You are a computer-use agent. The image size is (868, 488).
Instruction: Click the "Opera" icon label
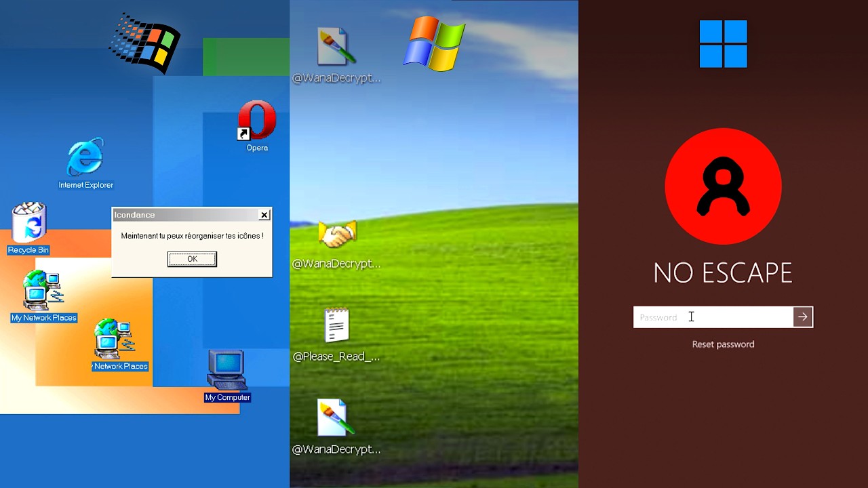point(257,148)
